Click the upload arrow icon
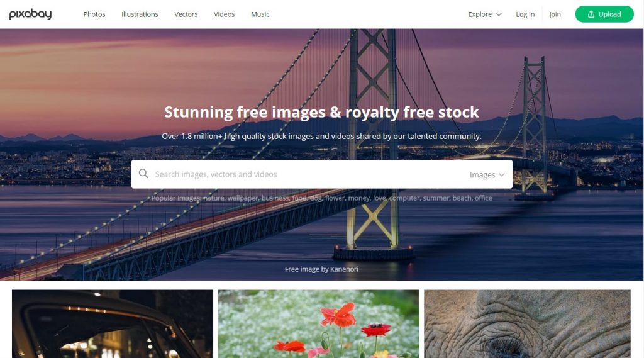 point(591,14)
